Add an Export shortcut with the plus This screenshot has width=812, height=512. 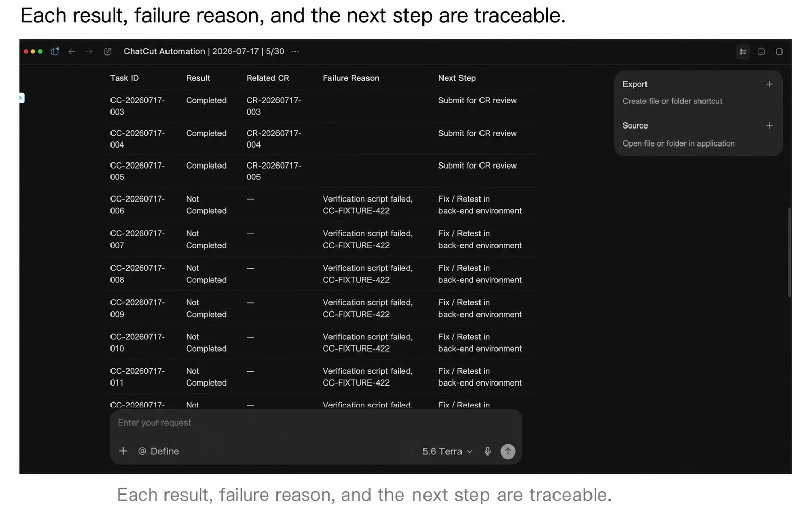[x=769, y=84]
